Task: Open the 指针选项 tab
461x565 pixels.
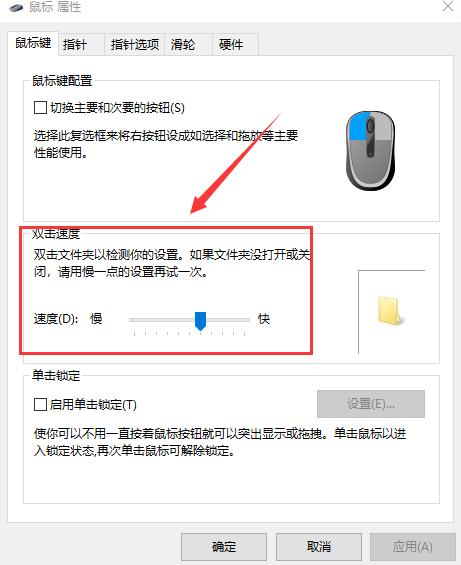Action: pyautogui.click(x=134, y=45)
